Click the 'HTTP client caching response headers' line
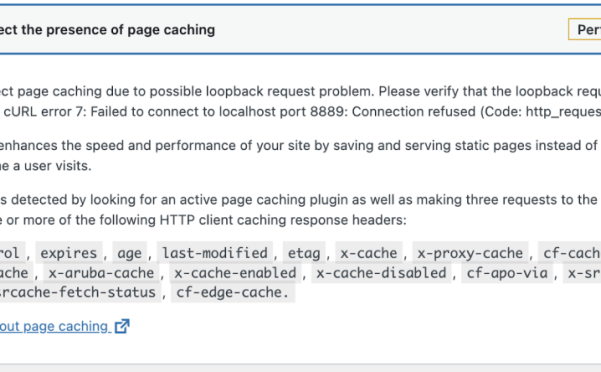This screenshot has width=601, height=372. point(203,220)
